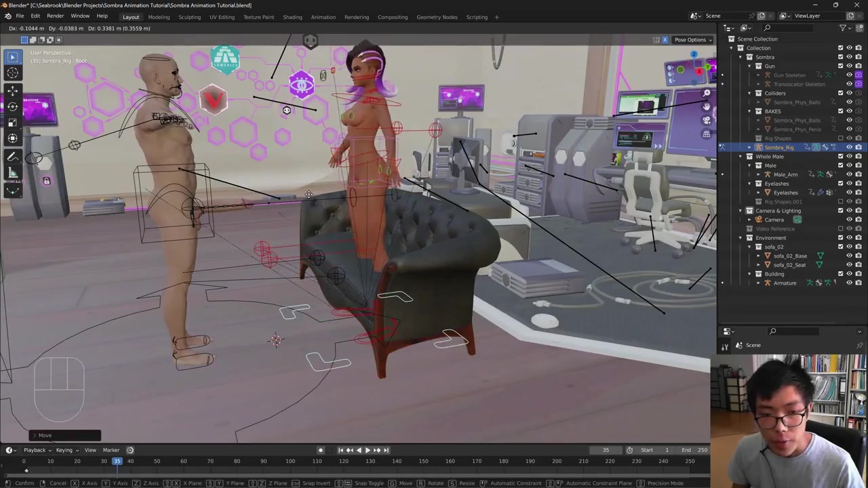868x488 pixels.
Task: Select the Annotate pencil tool
Action: coord(12,157)
